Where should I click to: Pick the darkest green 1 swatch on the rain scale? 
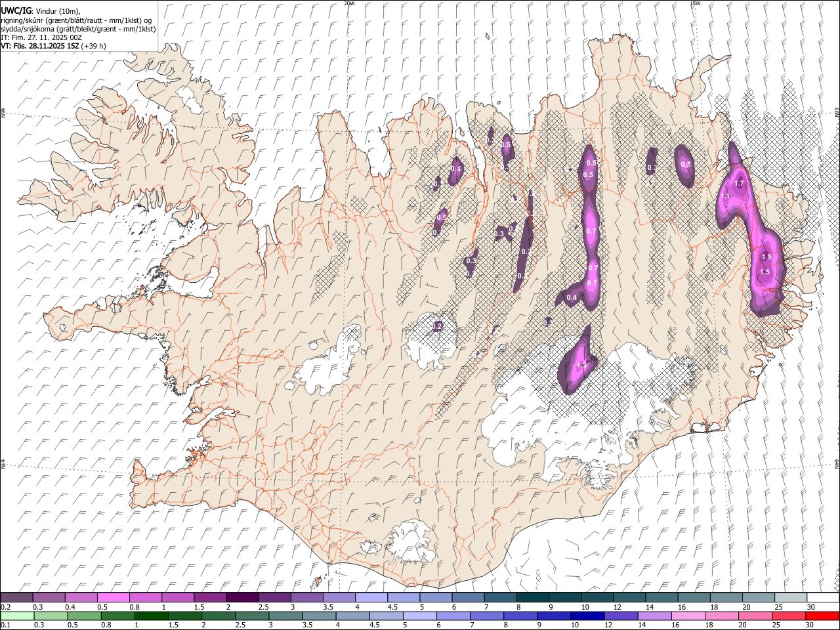(151, 616)
